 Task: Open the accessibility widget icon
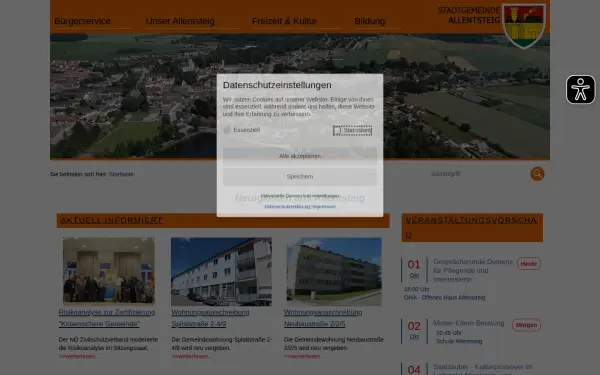580,90
